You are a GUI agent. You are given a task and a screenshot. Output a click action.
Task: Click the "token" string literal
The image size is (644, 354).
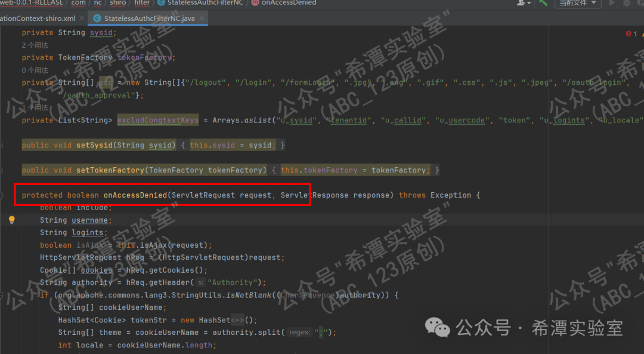[x=514, y=120]
